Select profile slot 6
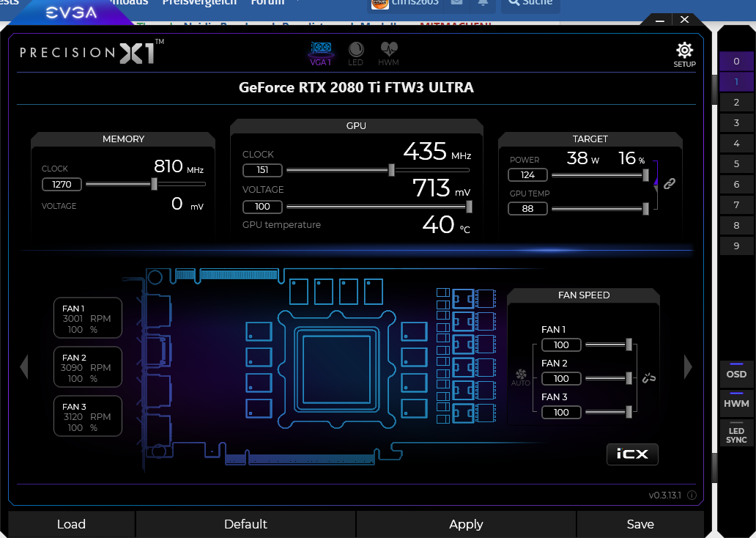Viewport: 756px width, 538px height. (736, 184)
